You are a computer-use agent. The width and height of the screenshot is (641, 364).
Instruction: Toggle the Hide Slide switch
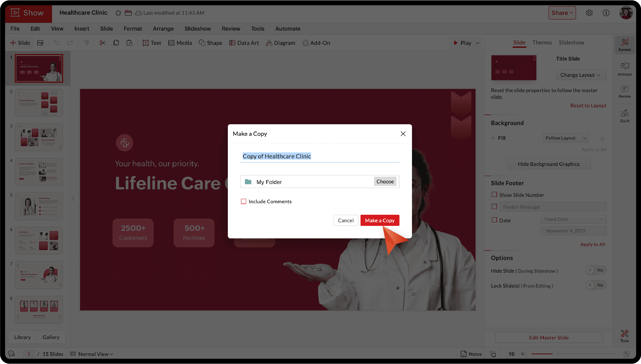(596, 270)
